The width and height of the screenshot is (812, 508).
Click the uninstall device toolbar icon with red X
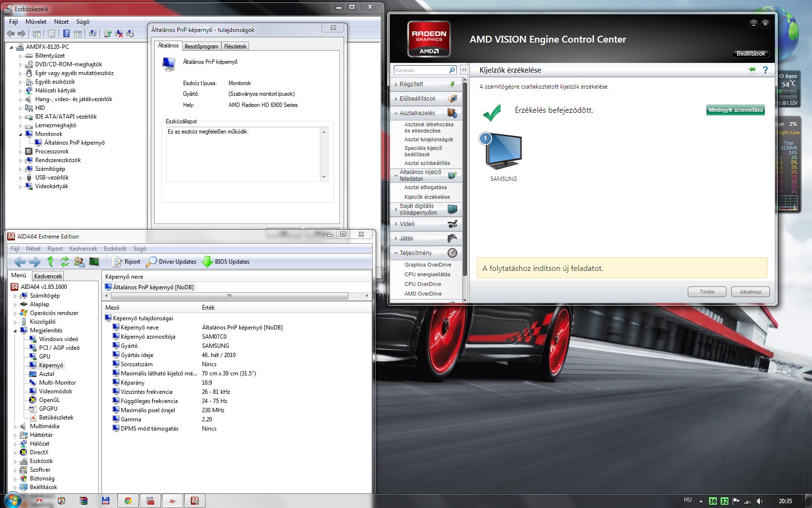pyautogui.click(x=119, y=34)
